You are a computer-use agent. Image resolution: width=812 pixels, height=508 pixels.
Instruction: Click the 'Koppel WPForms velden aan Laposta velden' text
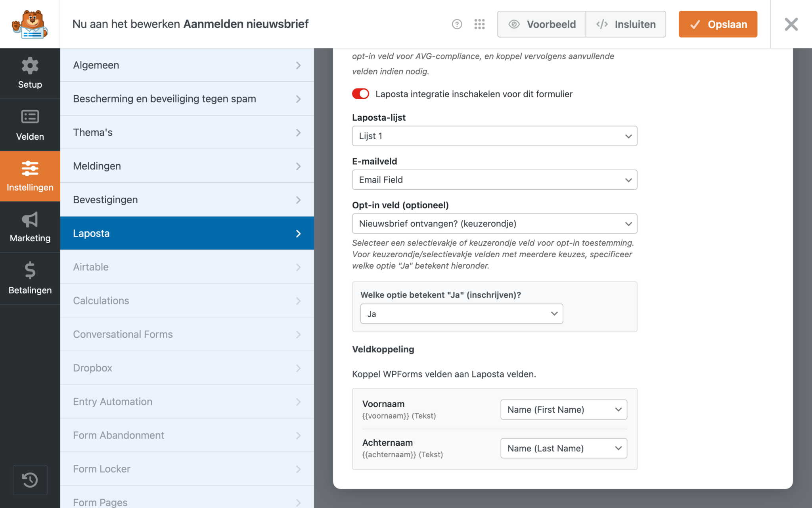(x=444, y=374)
